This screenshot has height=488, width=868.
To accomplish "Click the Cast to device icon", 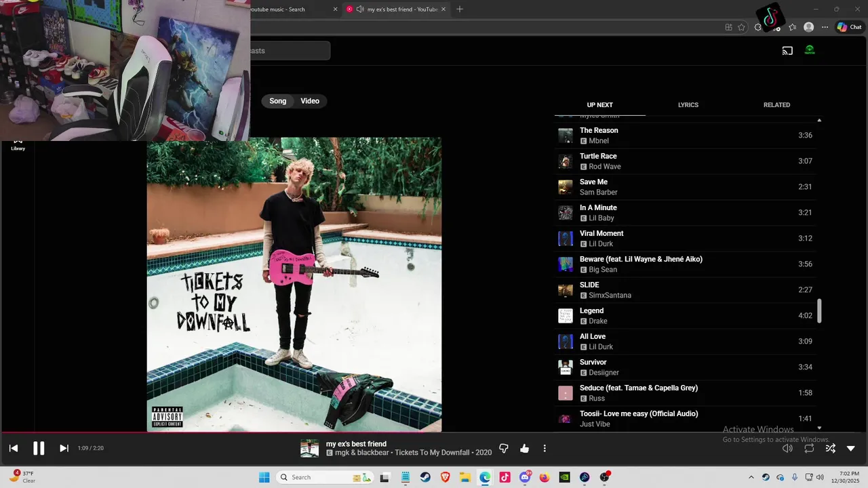I will 787,50.
